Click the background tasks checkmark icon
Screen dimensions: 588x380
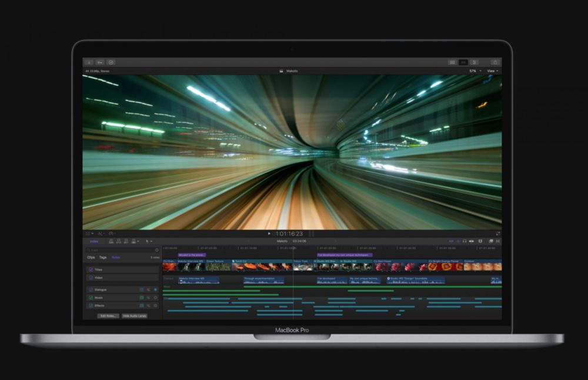click(x=111, y=62)
